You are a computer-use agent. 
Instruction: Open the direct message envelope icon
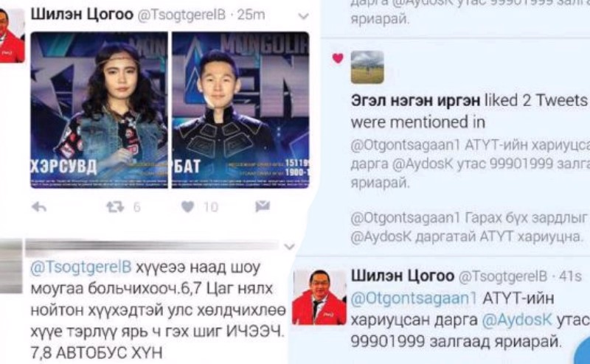click(x=263, y=206)
